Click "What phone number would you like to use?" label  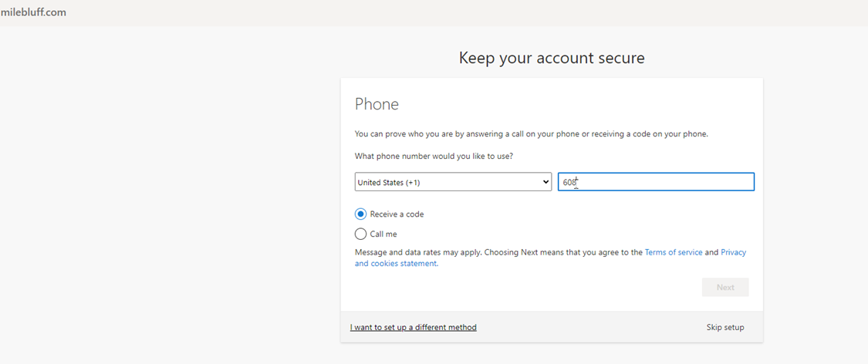point(434,156)
